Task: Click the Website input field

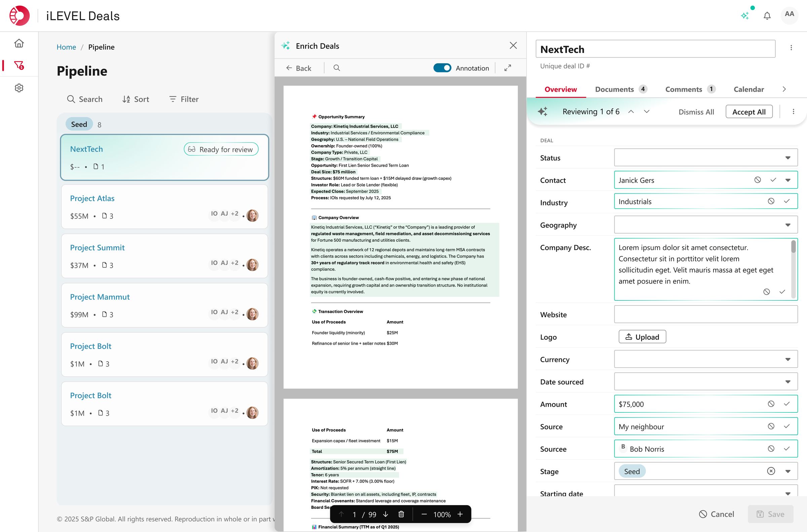Action: click(706, 314)
